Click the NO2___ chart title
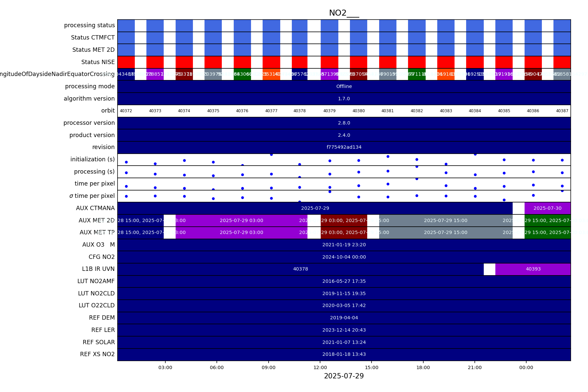The height and width of the screenshot is (392, 588). point(344,13)
